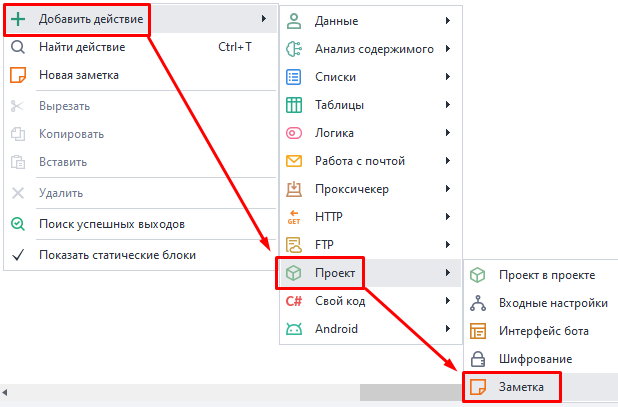Screen dimensions: 618x407
Task: Expand the Работа с почтой submenu arrow
Action: (x=448, y=160)
